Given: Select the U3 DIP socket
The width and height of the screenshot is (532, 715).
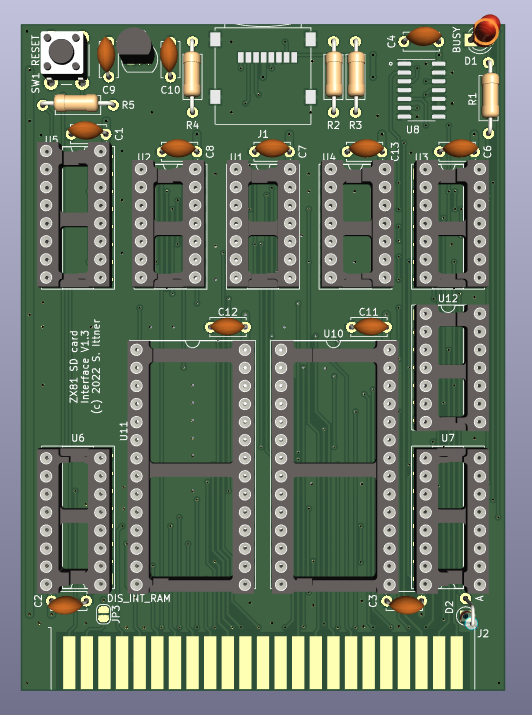Looking at the screenshot, I should tap(452, 223).
